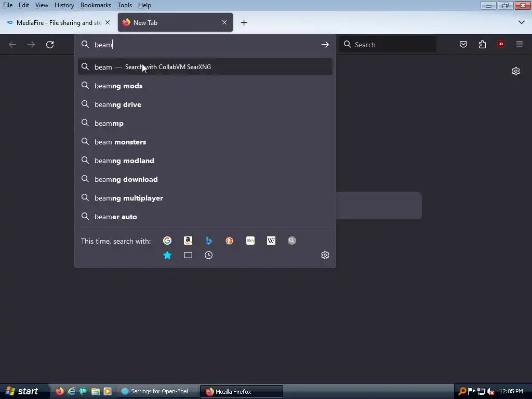Open the Edit menu
This screenshot has width=532, height=399.
[x=24, y=5]
